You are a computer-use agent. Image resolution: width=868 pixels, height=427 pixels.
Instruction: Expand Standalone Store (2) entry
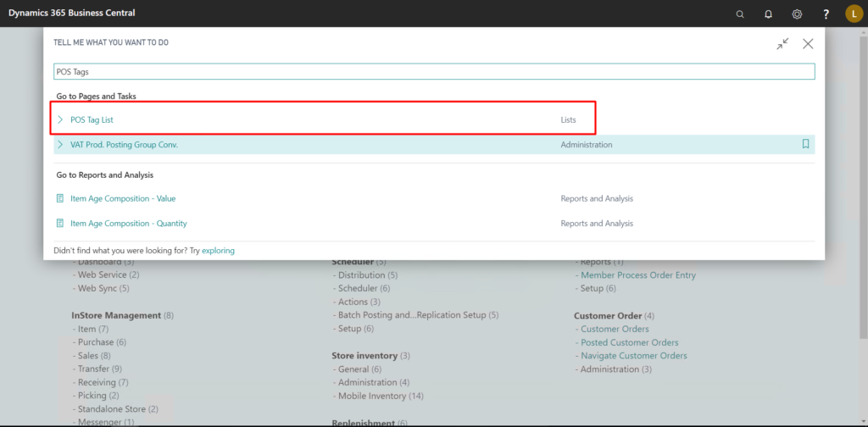click(x=118, y=409)
